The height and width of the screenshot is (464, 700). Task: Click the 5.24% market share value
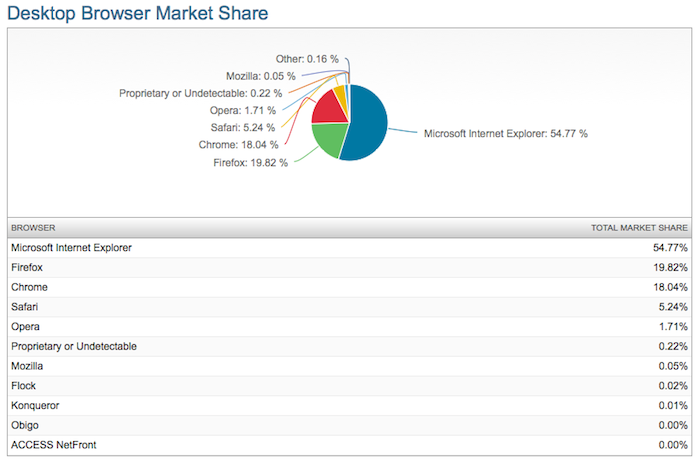(x=673, y=307)
